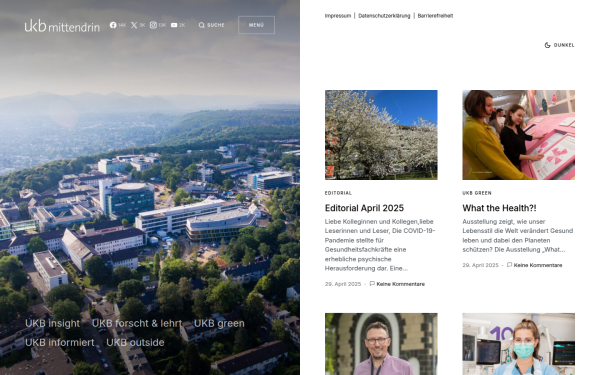Click Keine Kommentare under Editorial April 2025
This screenshot has width=600, height=375.
(400, 284)
